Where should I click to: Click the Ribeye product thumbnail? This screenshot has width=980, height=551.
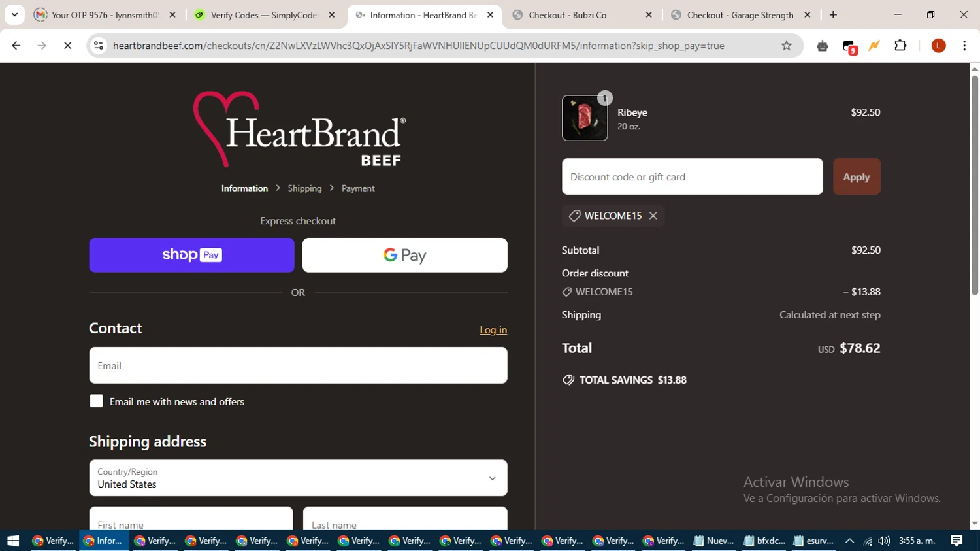pyautogui.click(x=585, y=118)
